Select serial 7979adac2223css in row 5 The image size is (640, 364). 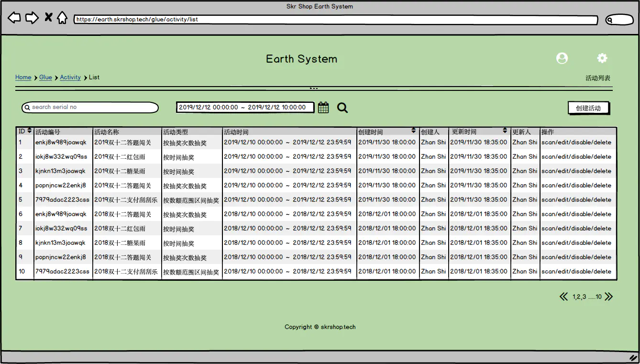[x=62, y=200]
